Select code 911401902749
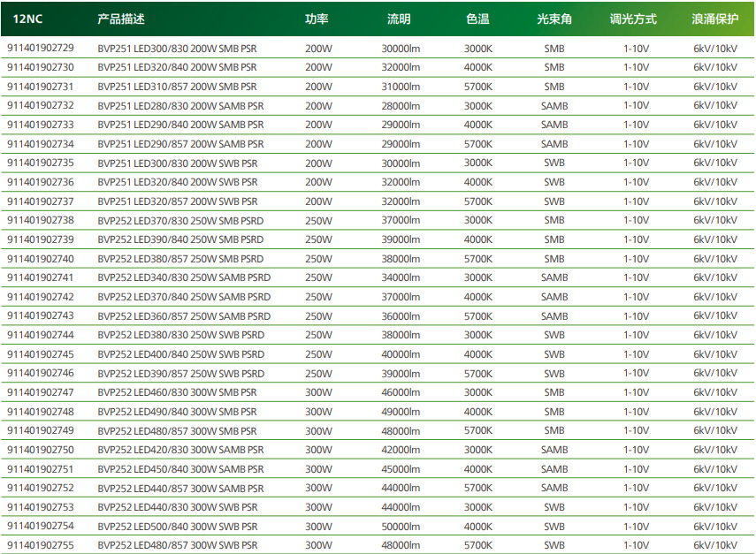 41,430
